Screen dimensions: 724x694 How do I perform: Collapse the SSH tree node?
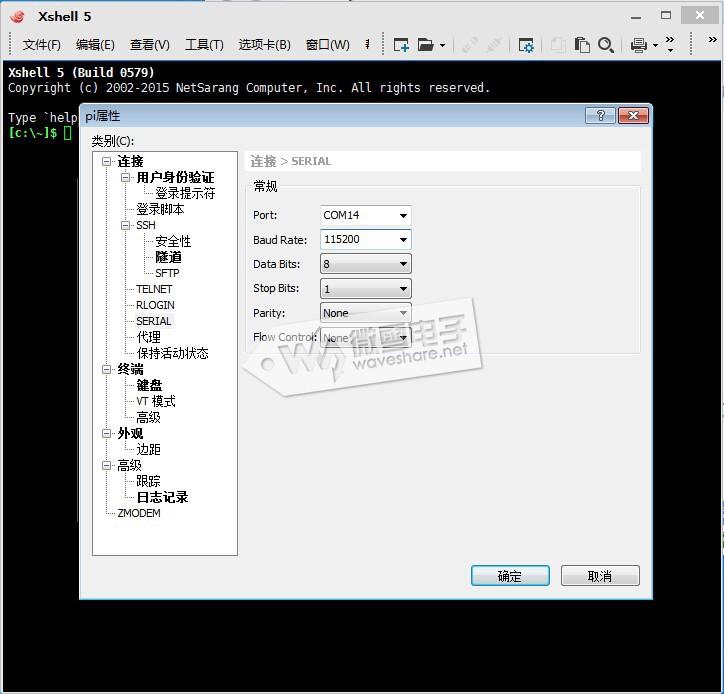click(125, 225)
